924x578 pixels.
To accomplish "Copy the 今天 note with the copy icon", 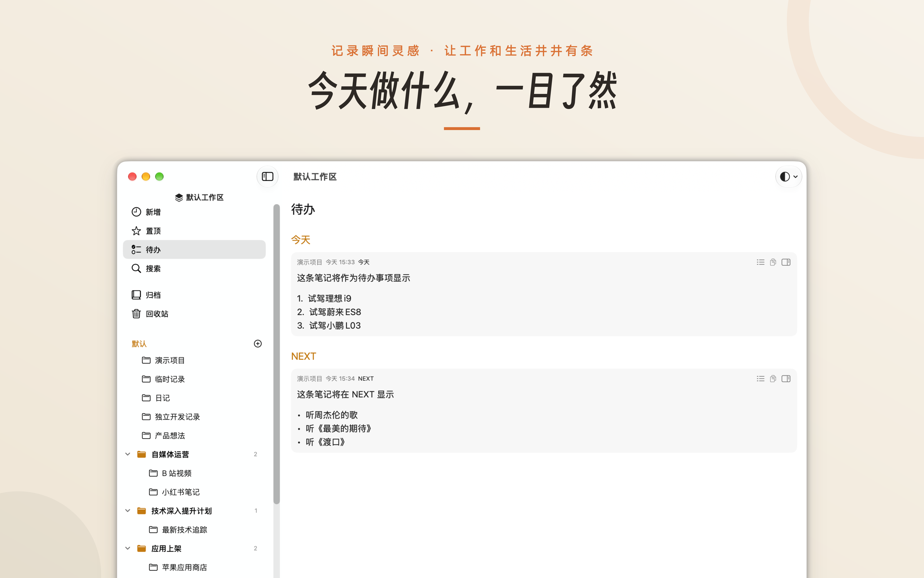I will coord(773,262).
